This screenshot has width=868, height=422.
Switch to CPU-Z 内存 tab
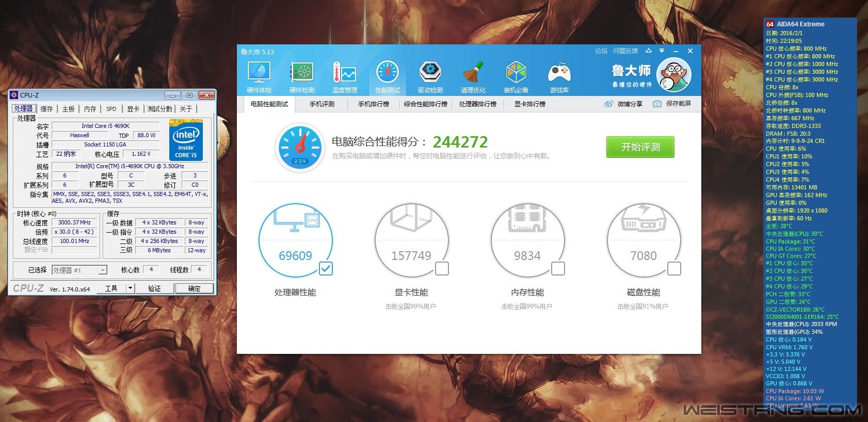pos(90,109)
